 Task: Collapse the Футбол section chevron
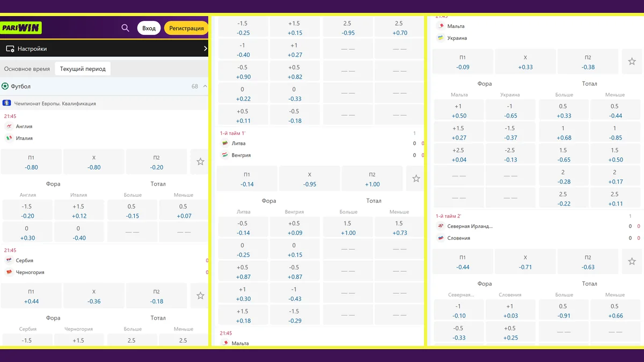pos(205,86)
